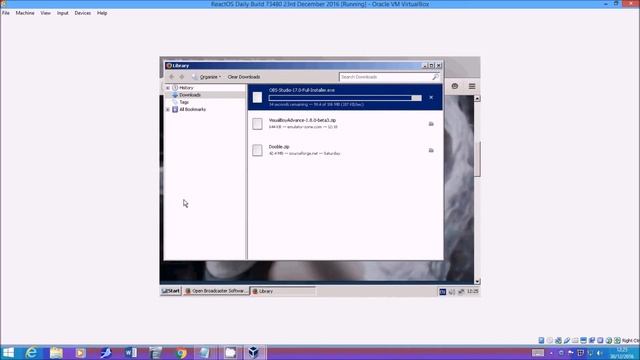Go forward in Library toolbar
Viewport: 640px width, 360px height.
tap(182, 77)
